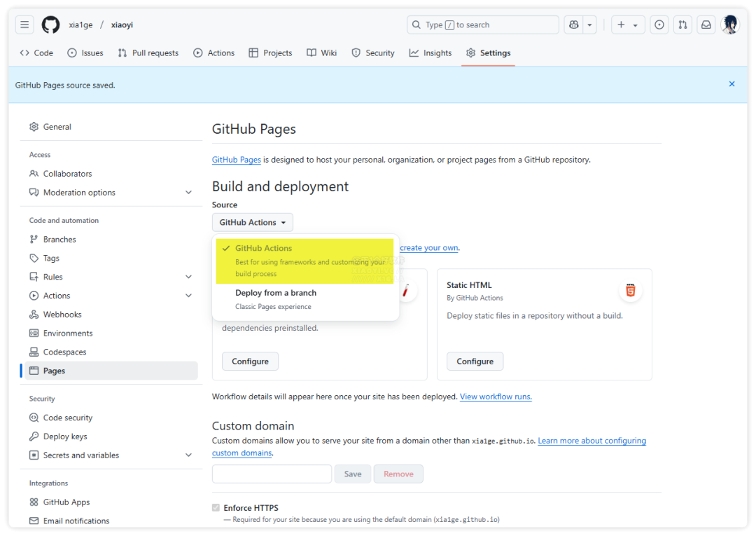Open the user profile avatar

click(x=730, y=25)
